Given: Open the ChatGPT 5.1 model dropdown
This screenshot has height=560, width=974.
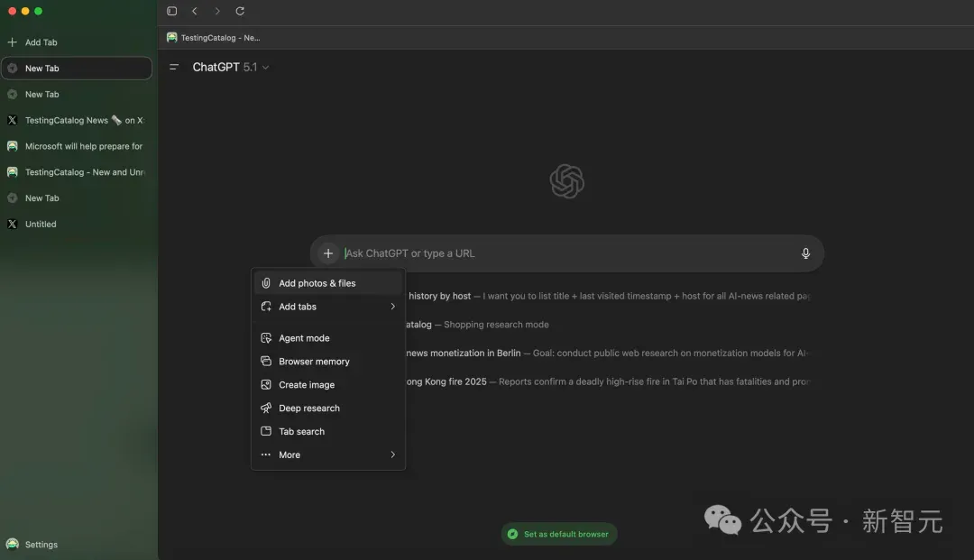Looking at the screenshot, I should [x=231, y=67].
